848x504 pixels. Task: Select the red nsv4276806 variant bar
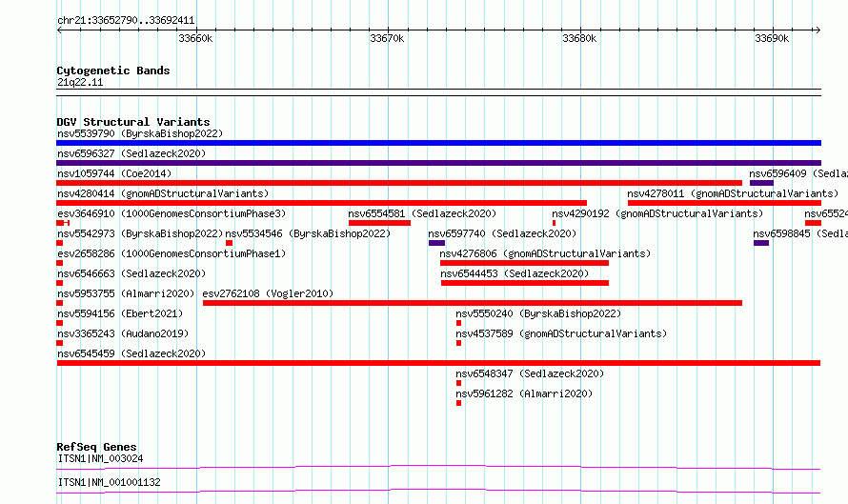(x=524, y=263)
